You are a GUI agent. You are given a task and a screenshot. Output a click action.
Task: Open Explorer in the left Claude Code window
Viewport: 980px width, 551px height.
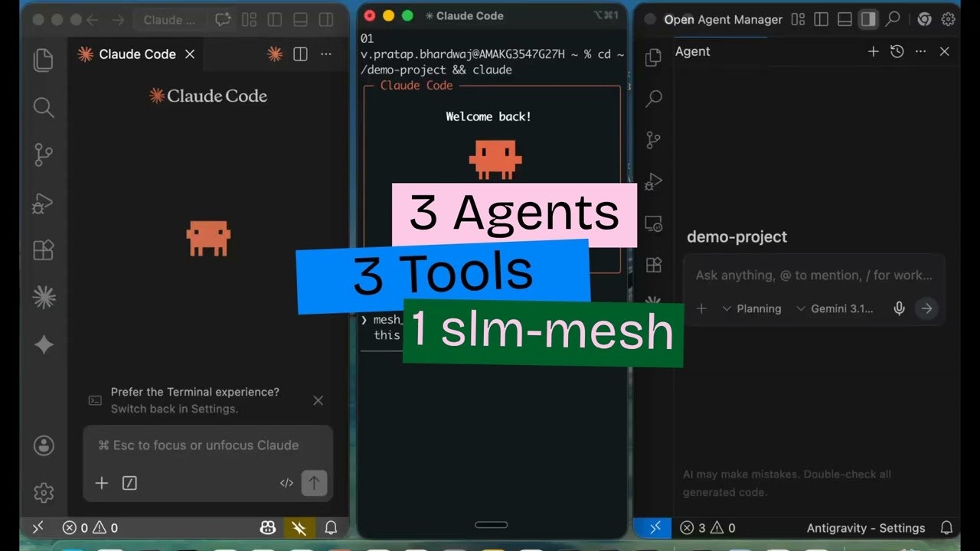click(x=44, y=60)
